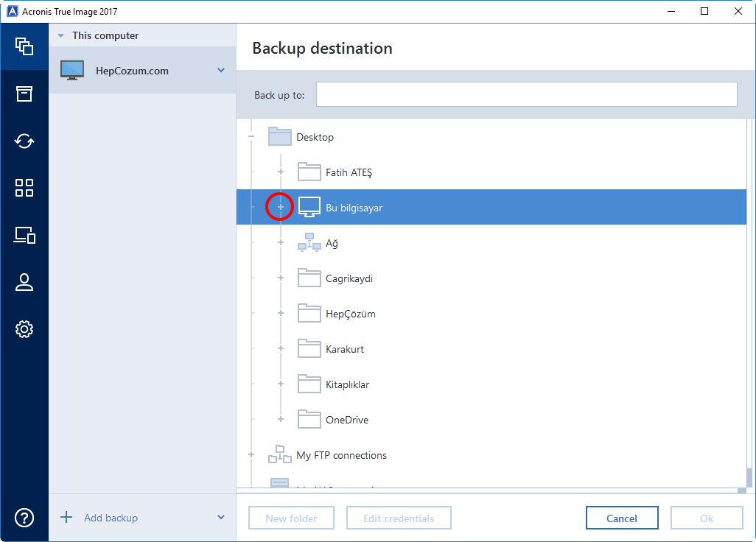
Task: Click the New folder button
Action: [x=291, y=518]
